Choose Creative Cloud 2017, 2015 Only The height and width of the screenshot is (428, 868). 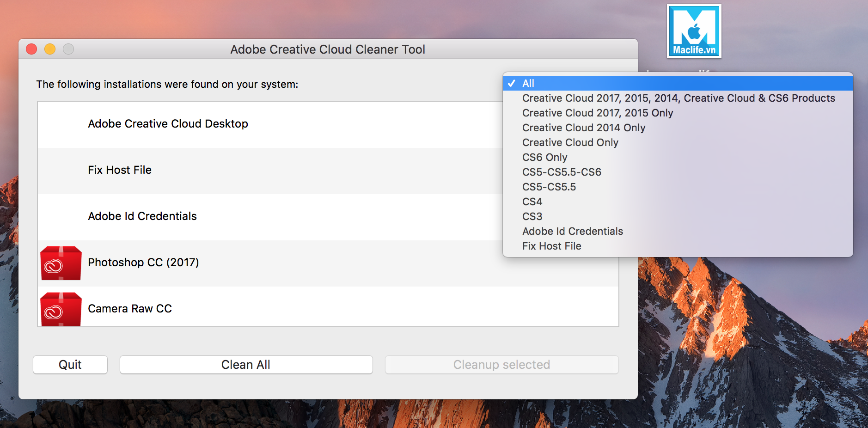tap(597, 113)
